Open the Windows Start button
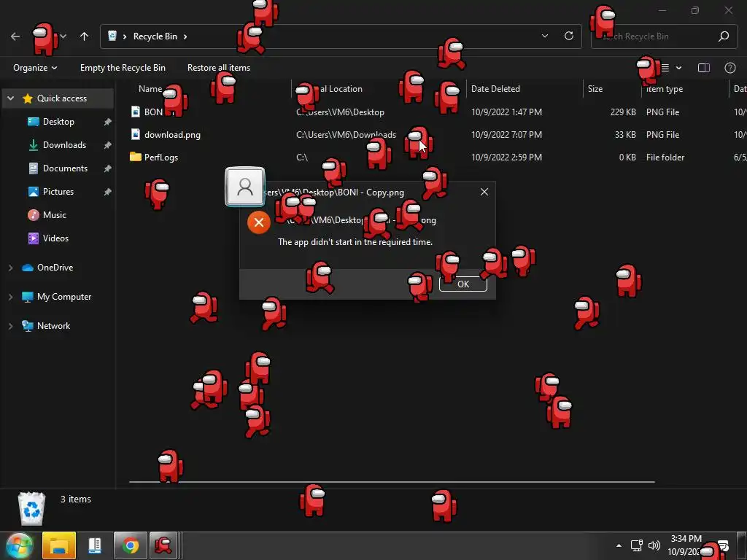Image resolution: width=747 pixels, height=560 pixels. (x=19, y=545)
